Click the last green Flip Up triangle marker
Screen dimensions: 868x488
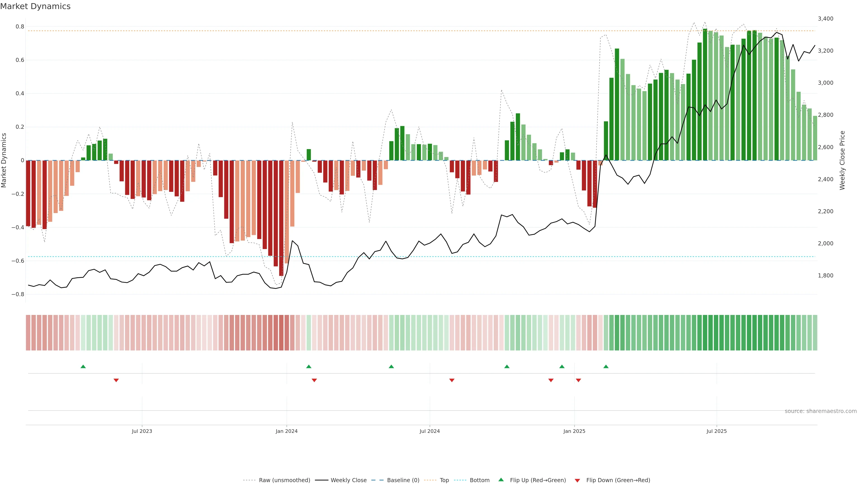coord(606,366)
